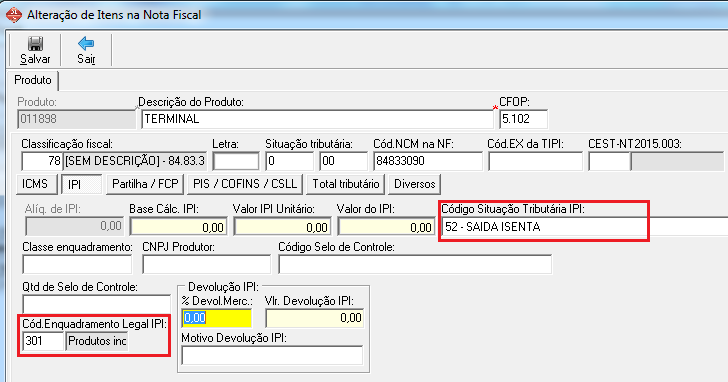Click the 'Devolução IPI:' group label

(223, 287)
